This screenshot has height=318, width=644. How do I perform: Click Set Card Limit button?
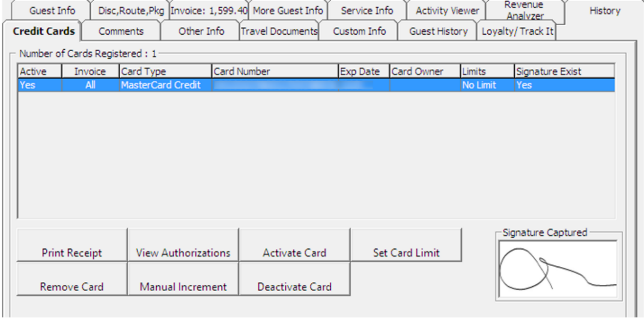(406, 245)
